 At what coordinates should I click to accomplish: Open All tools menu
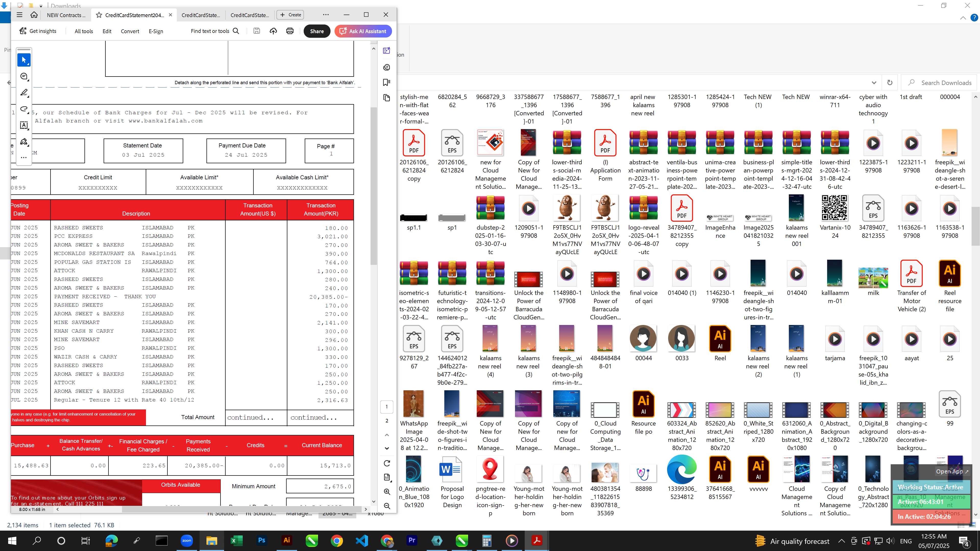[x=84, y=31]
